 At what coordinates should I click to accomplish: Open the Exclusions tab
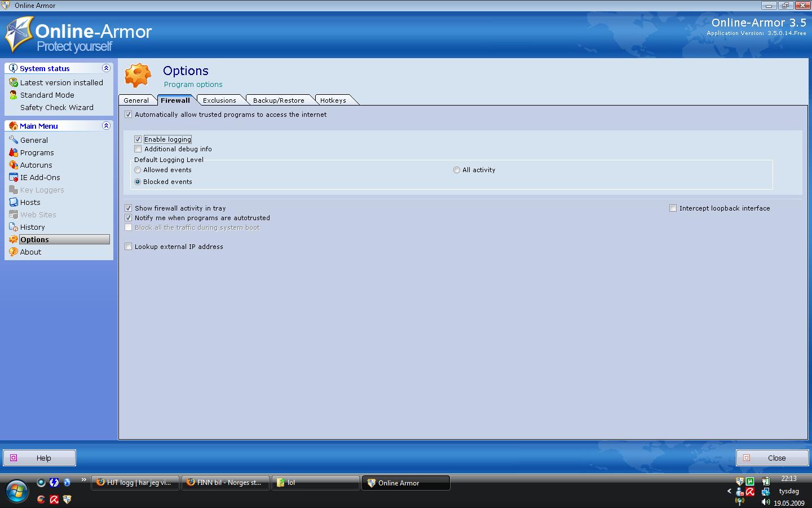pyautogui.click(x=219, y=100)
